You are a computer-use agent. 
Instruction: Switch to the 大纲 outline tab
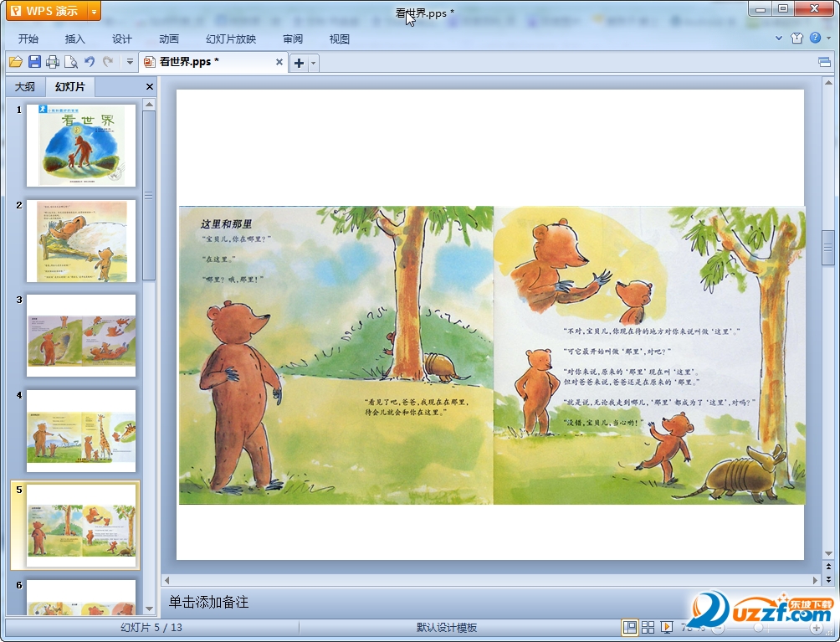tap(24, 87)
